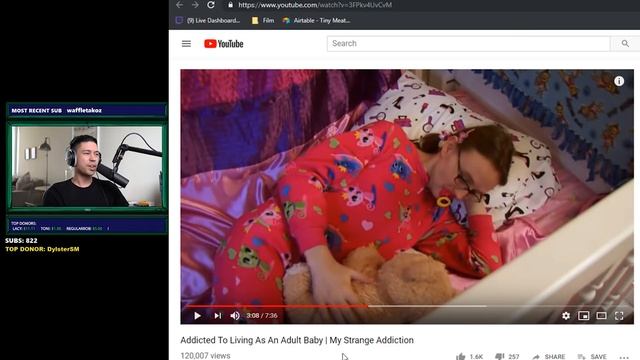The height and width of the screenshot is (360, 640).
Task: Open the Airtable - Tiny Meat bookmark
Action: click(x=316, y=20)
